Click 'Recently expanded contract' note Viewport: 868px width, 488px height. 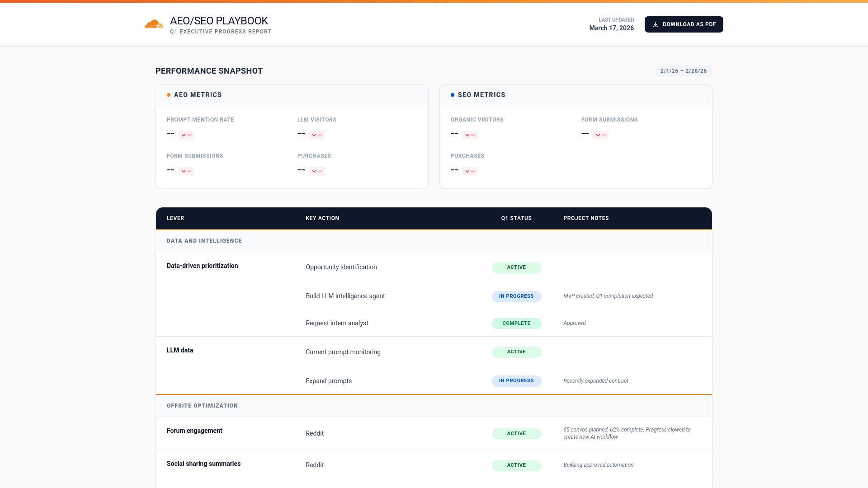point(596,381)
